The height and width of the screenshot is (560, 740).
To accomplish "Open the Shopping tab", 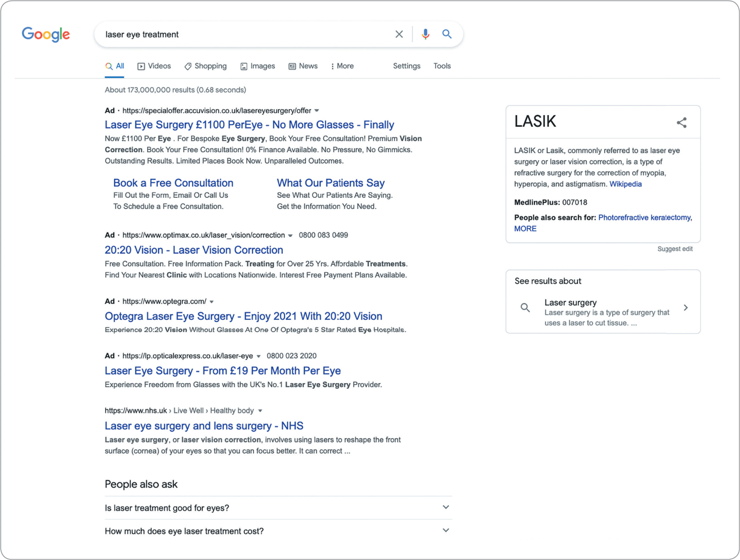I will [x=205, y=66].
